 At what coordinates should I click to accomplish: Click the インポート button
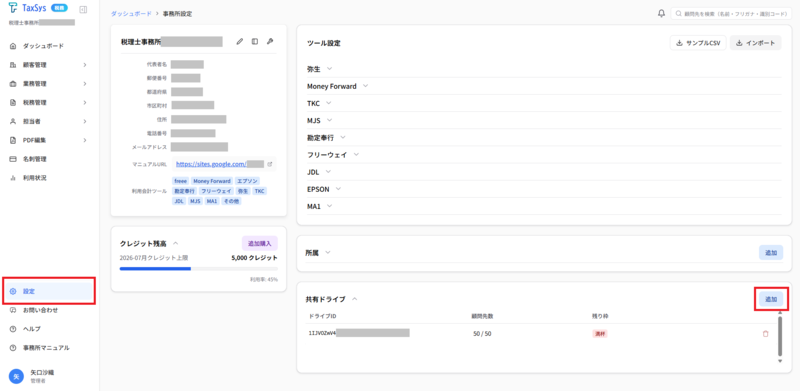[756, 43]
